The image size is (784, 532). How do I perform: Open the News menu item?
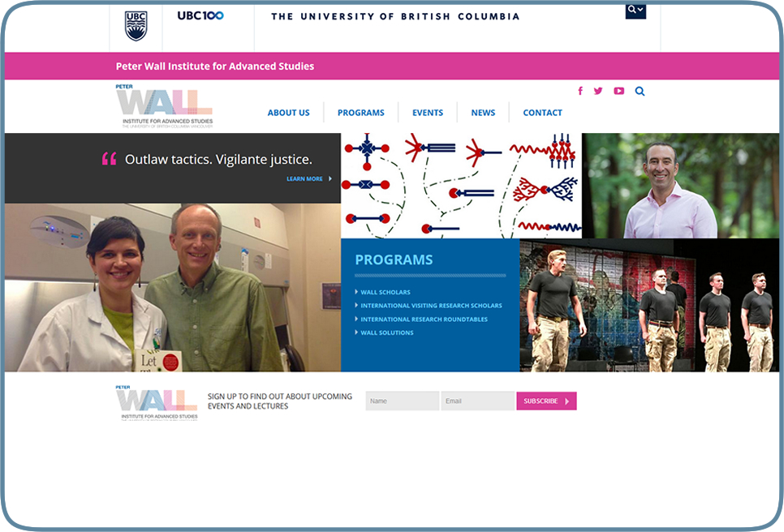click(x=483, y=113)
